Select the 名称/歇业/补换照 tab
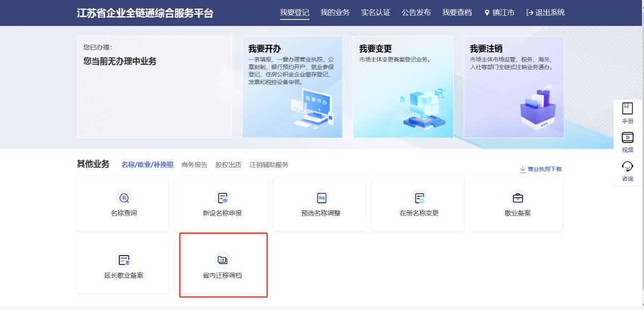Screen dimensions: 644x310 coord(147,165)
